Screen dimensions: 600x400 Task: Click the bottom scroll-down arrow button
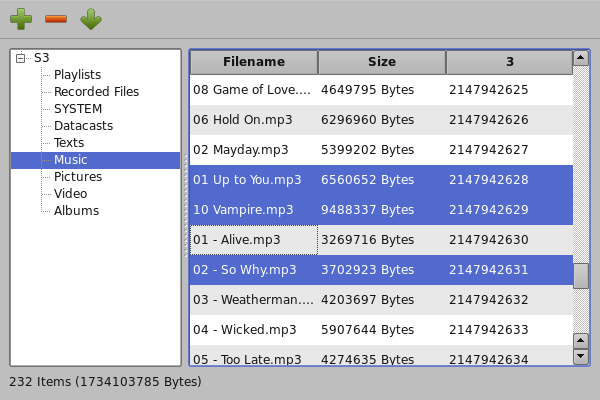(x=581, y=356)
